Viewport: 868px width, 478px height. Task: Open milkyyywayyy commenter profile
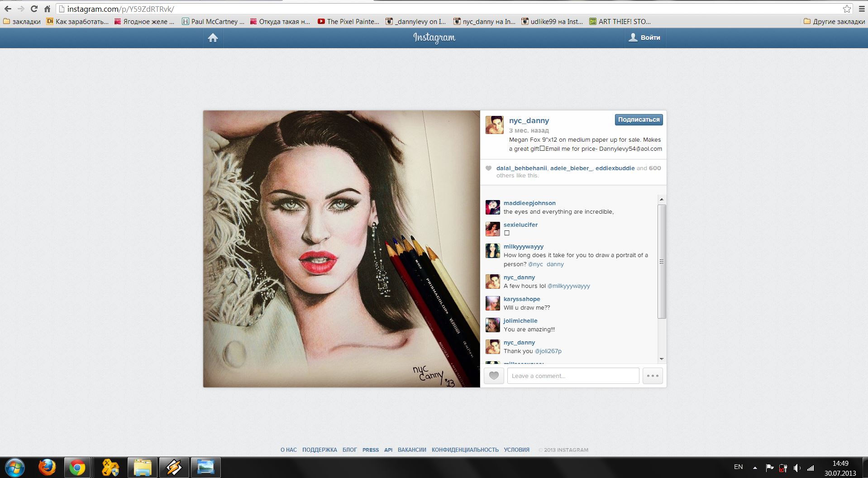pos(524,247)
